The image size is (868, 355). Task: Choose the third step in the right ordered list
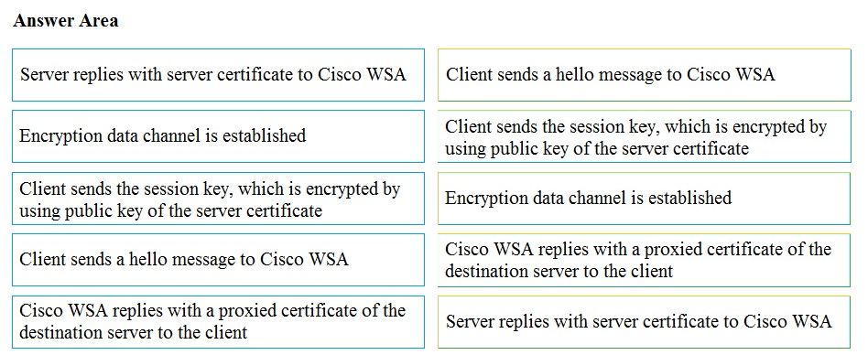pos(645,199)
